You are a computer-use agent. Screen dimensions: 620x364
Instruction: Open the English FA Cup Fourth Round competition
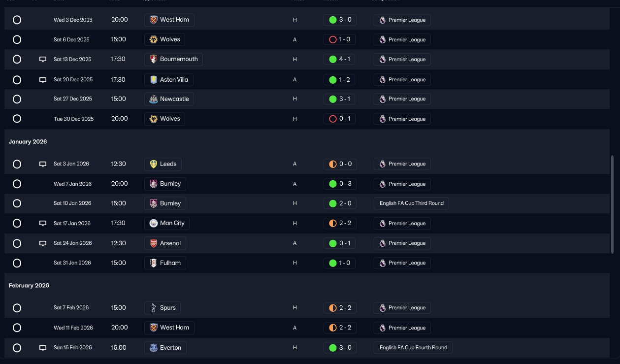[413, 348]
